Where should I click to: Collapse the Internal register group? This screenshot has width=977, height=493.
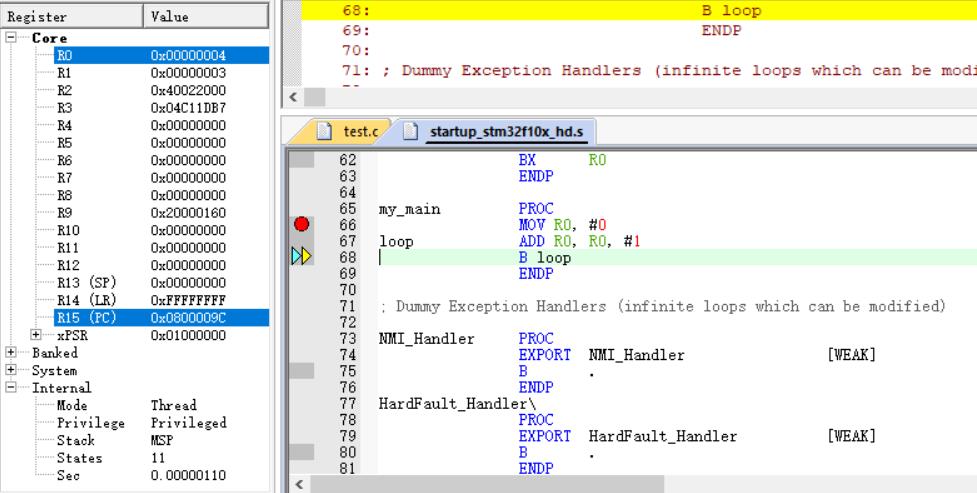tap(11, 387)
